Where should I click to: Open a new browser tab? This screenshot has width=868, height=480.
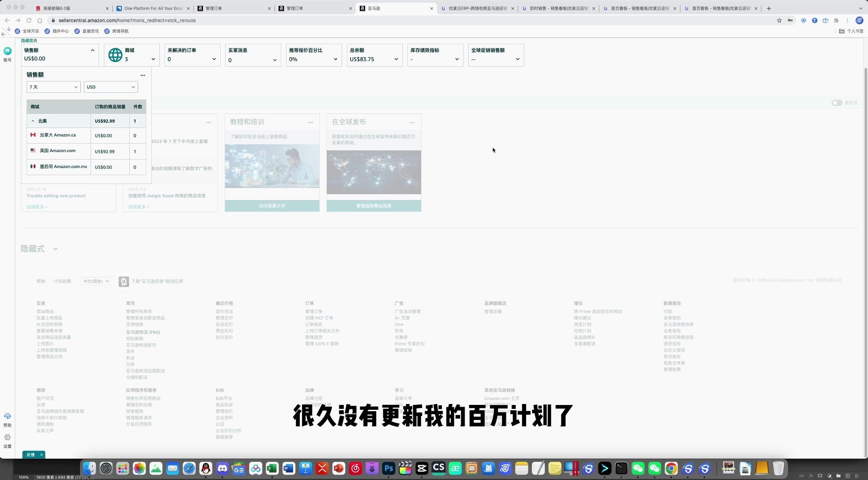(769, 8)
